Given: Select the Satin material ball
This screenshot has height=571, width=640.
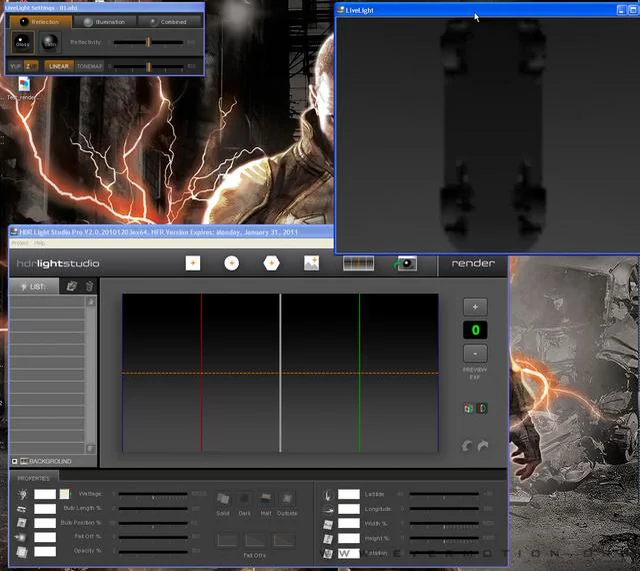Looking at the screenshot, I should [x=50, y=42].
